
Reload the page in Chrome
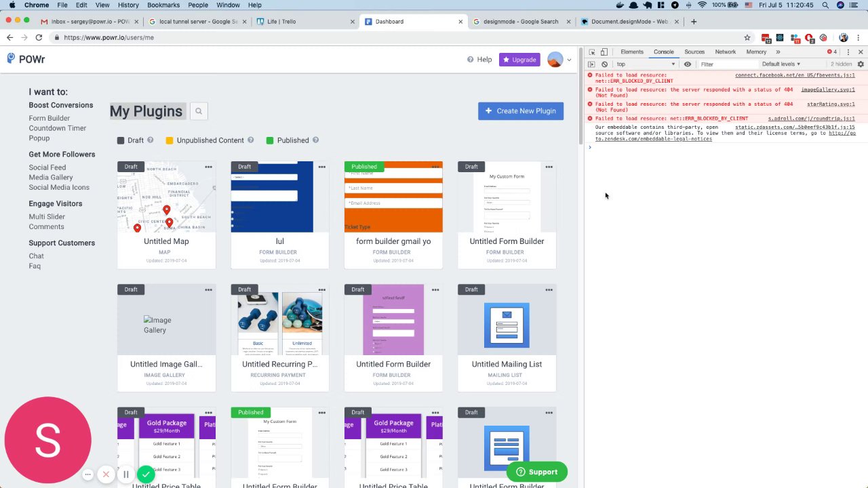click(x=39, y=38)
